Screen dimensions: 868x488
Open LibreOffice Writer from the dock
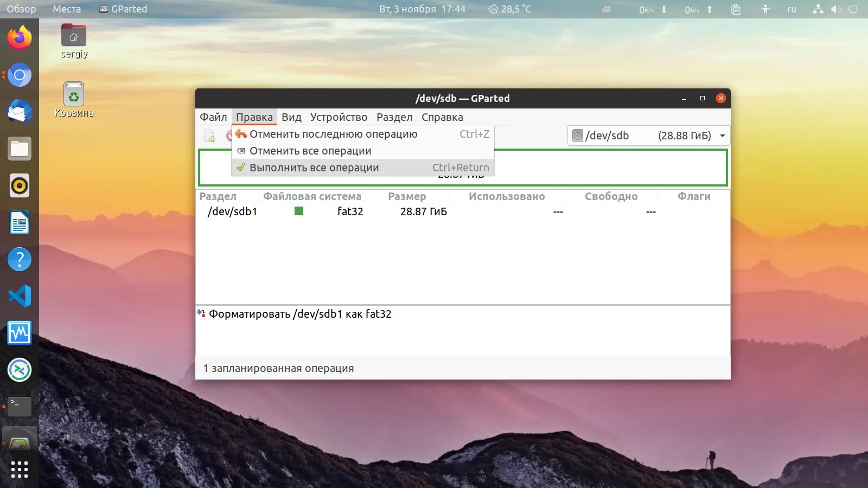(20, 222)
